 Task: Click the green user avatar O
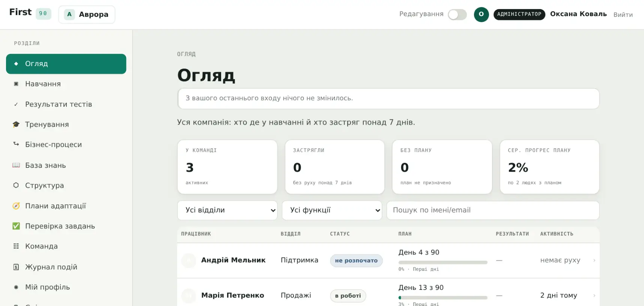coord(481,14)
